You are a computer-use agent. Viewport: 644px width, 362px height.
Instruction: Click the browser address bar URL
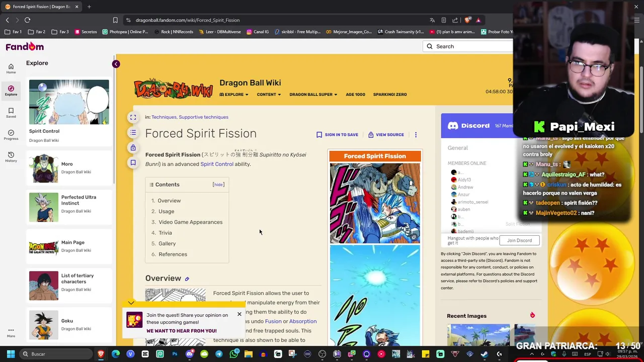point(187,20)
